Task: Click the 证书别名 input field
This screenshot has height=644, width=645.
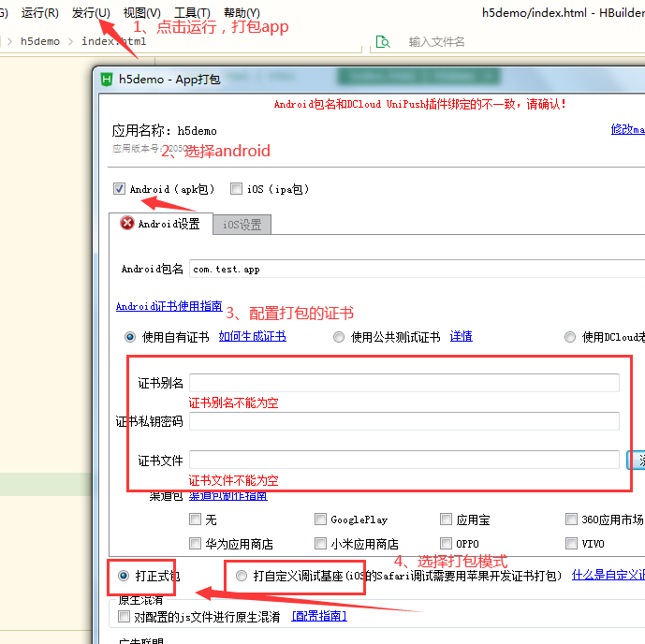Action: 404,383
